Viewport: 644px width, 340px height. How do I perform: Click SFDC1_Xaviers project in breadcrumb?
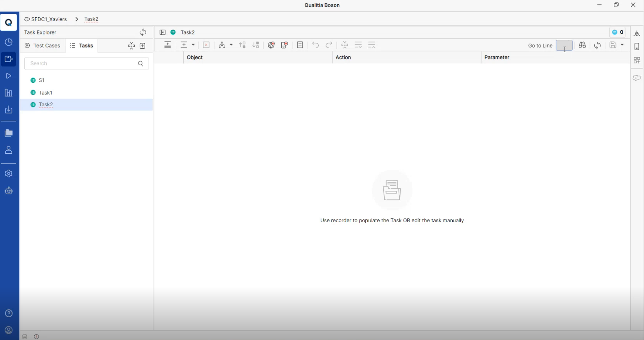pos(46,19)
